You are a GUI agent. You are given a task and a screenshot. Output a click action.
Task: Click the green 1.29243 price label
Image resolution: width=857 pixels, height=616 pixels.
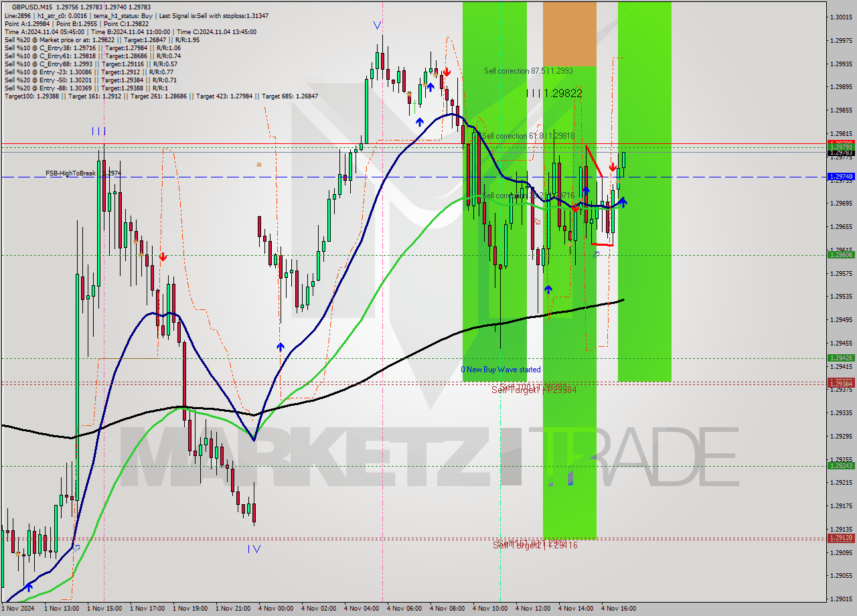tap(841, 465)
